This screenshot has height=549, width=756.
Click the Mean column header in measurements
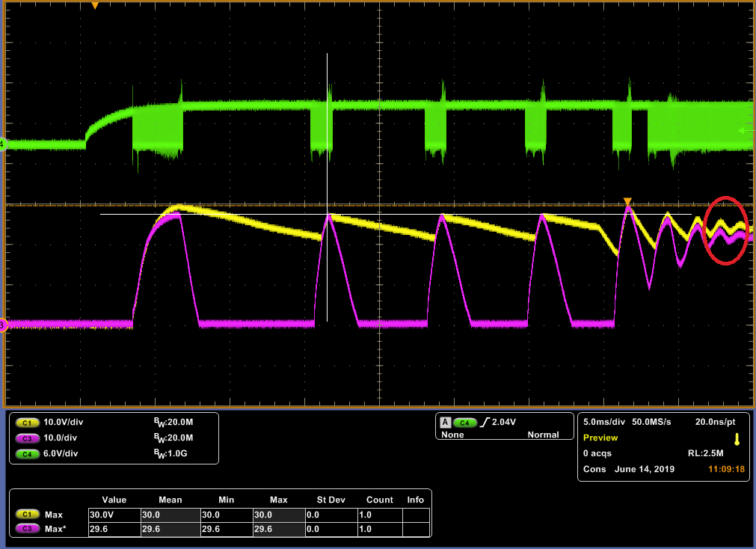(x=170, y=500)
